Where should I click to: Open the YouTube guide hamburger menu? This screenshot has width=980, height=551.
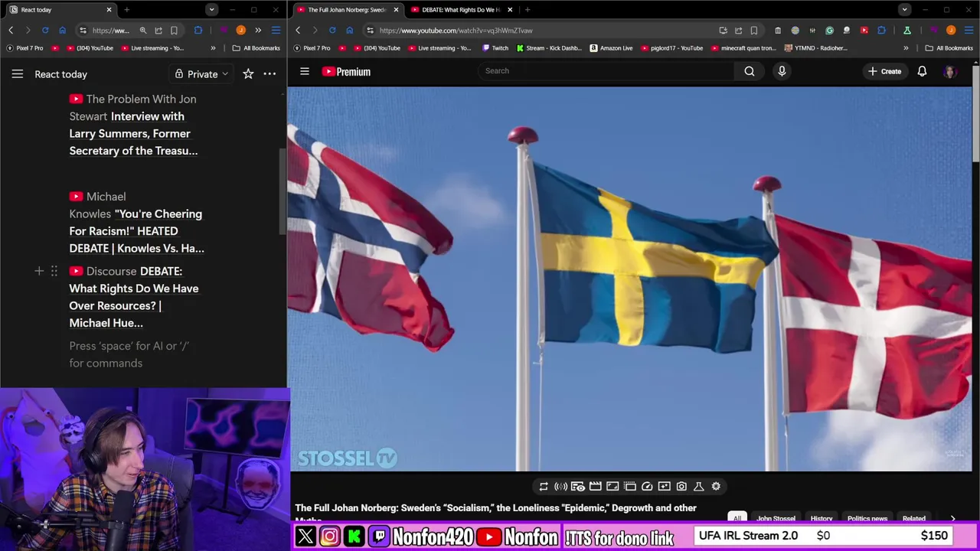(305, 71)
